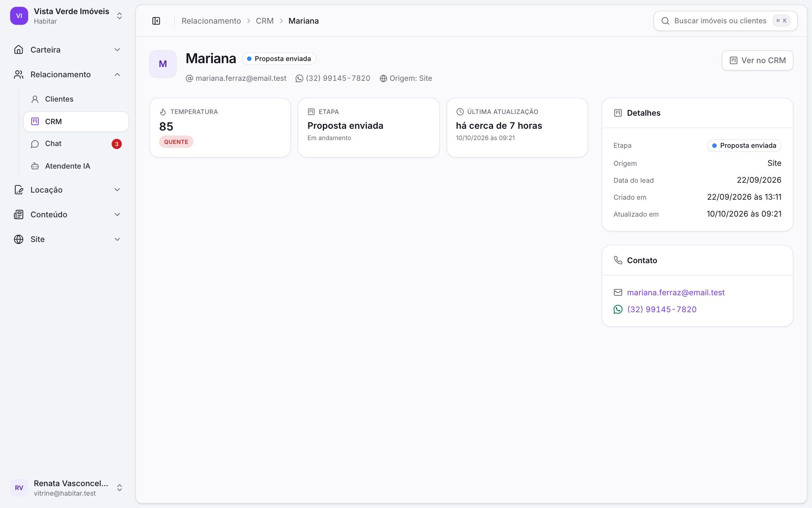Viewport: 812px width, 508px height.
Task: Expand the Conteúdo section
Action: (x=67, y=214)
